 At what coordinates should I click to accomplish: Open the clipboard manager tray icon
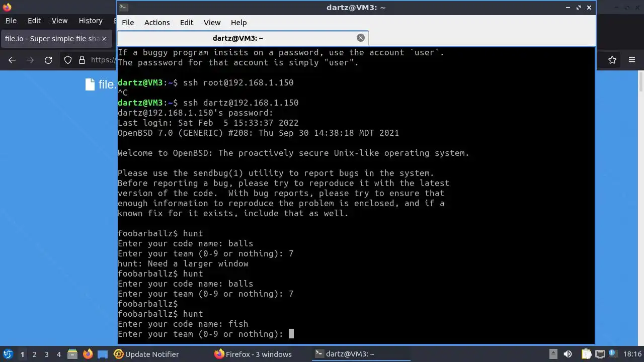pos(587,354)
